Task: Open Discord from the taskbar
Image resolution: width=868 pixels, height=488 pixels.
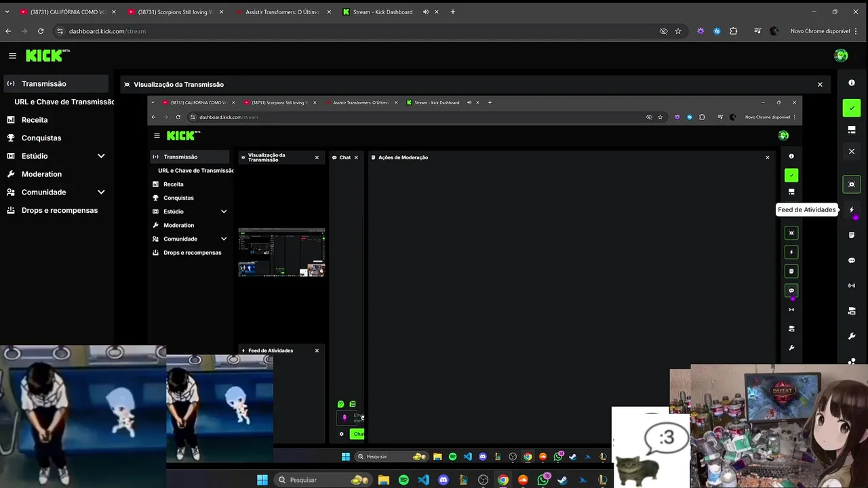Action: click(x=443, y=480)
